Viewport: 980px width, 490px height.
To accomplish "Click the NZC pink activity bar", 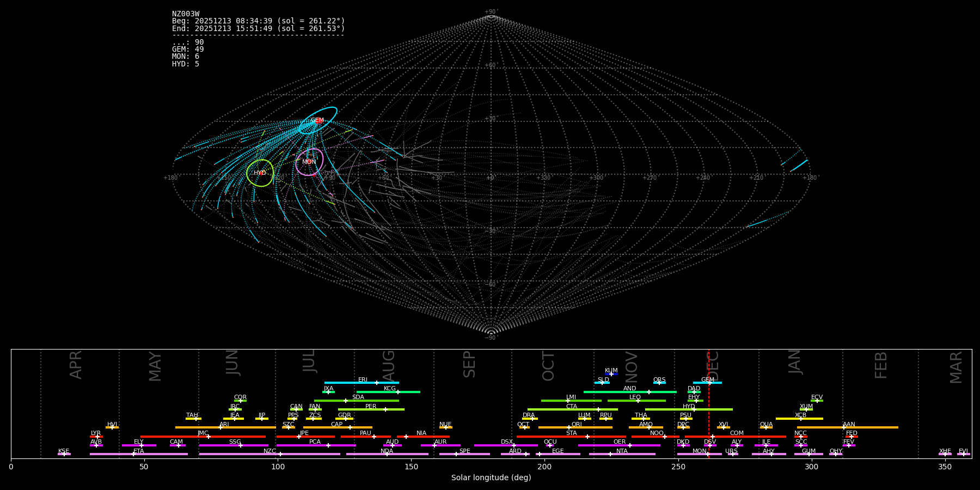I will pyautogui.click(x=269, y=454).
